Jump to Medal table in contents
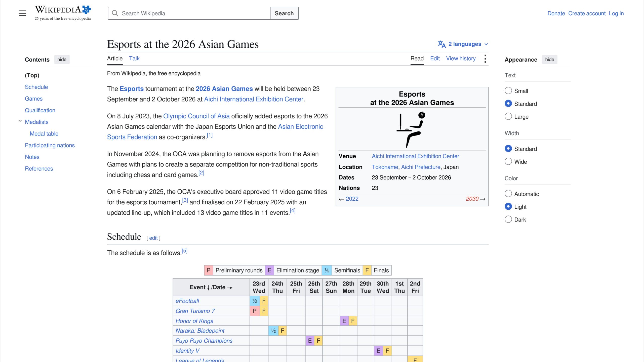The image size is (644, 362). click(44, 134)
